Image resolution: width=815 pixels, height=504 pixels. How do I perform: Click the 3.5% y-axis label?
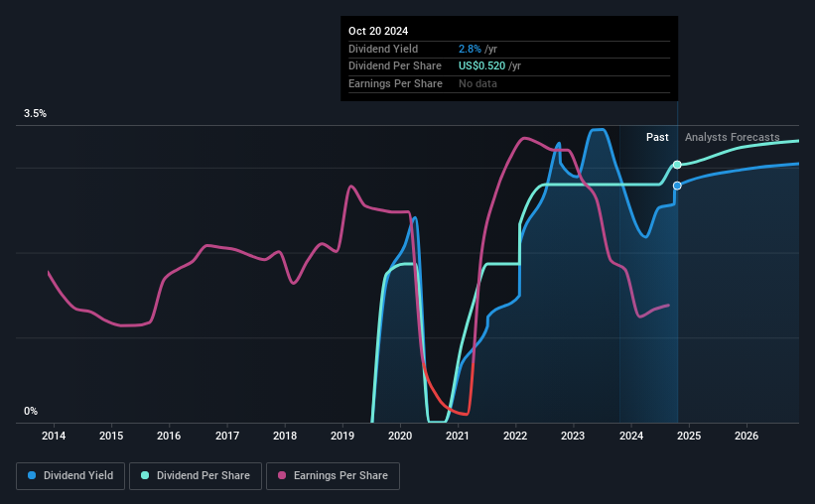tap(35, 113)
